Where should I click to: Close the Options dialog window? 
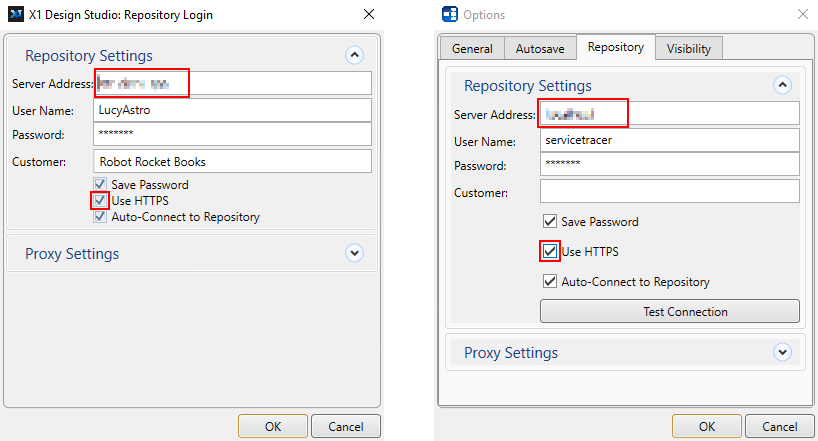802,15
